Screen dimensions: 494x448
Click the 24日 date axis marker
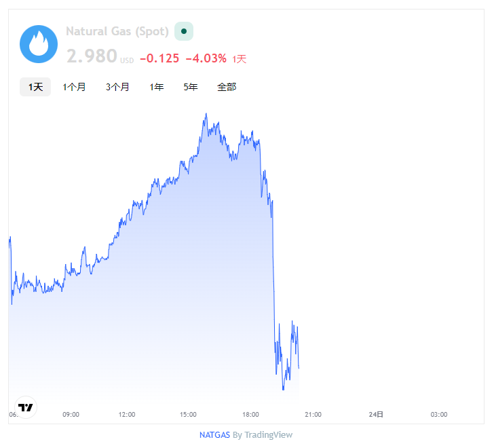376,414
